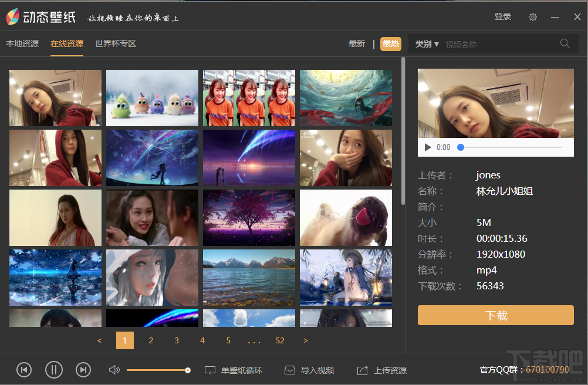This screenshot has height=385, width=588.
Task: Click the 登录 login link
Action: pos(502,16)
